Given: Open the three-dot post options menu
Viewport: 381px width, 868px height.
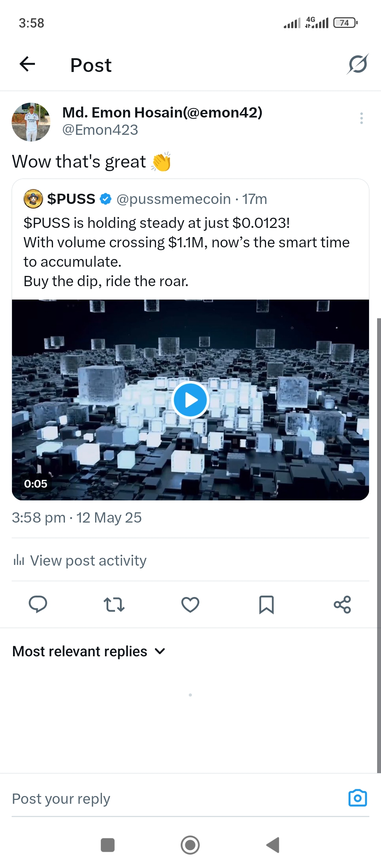Looking at the screenshot, I should click(x=362, y=118).
